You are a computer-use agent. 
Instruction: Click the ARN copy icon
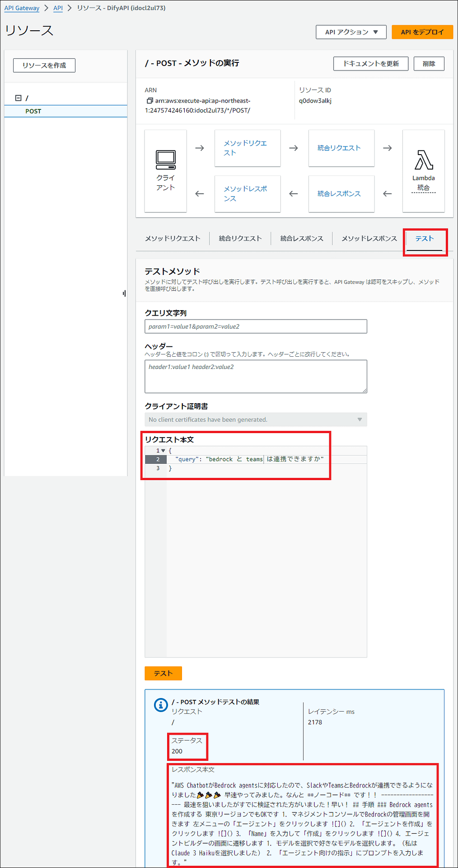pyautogui.click(x=150, y=101)
